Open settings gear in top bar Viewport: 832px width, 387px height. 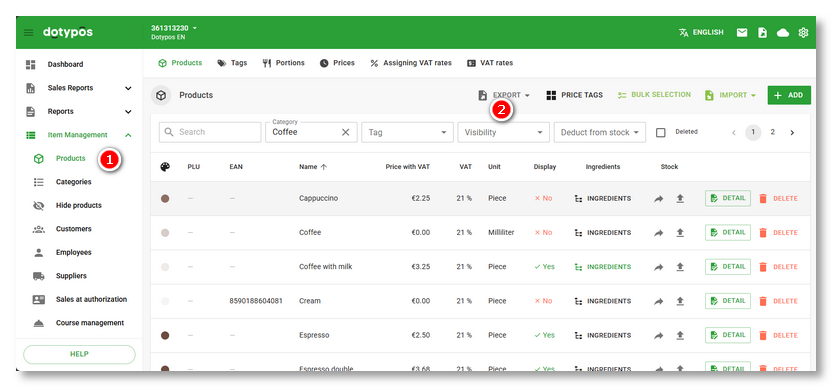tap(803, 32)
